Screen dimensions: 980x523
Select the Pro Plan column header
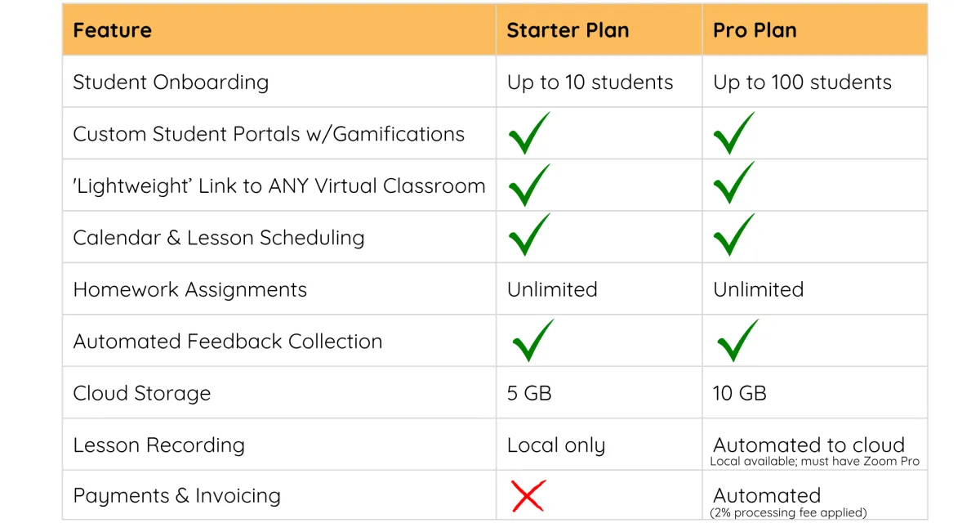pos(755,31)
